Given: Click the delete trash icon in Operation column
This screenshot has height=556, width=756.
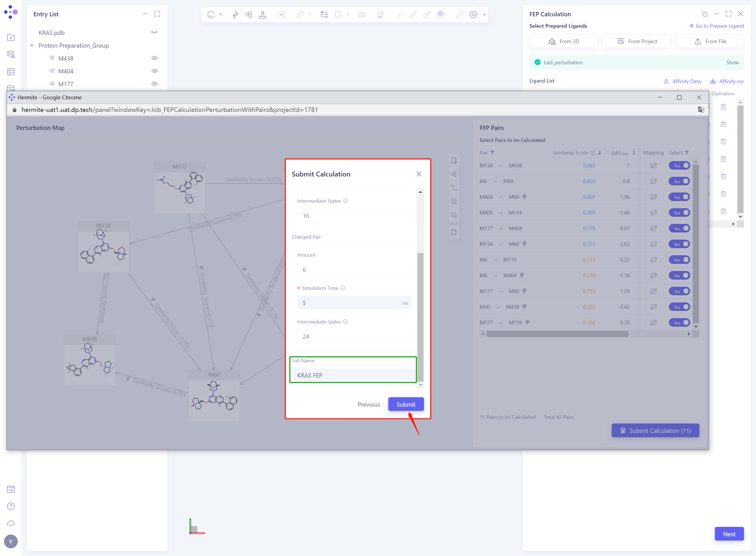Looking at the screenshot, I should coord(723,107).
